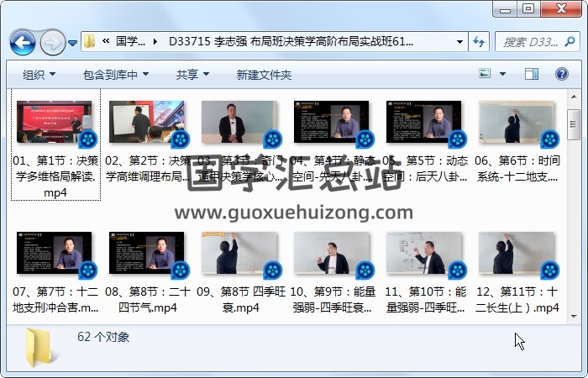Click the vertical scrollbar thumb
The image size is (588, 378).
[x=574, y=124]
